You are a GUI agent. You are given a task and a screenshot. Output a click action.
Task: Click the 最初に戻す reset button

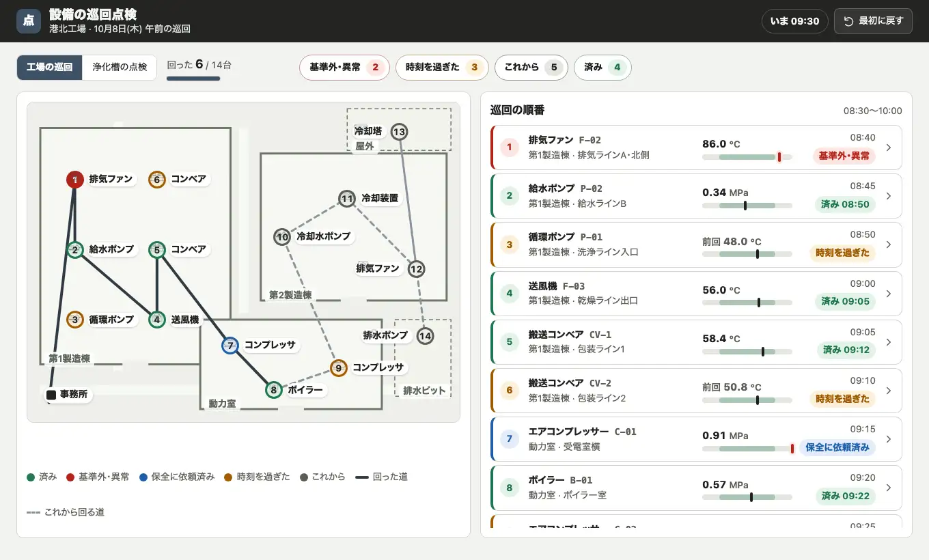pyautogui.click(x=873, y=21)
